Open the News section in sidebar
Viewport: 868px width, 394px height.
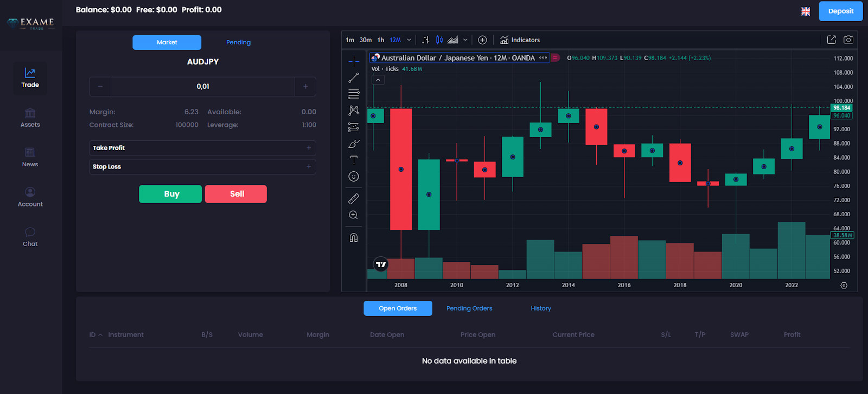point(30,157)
